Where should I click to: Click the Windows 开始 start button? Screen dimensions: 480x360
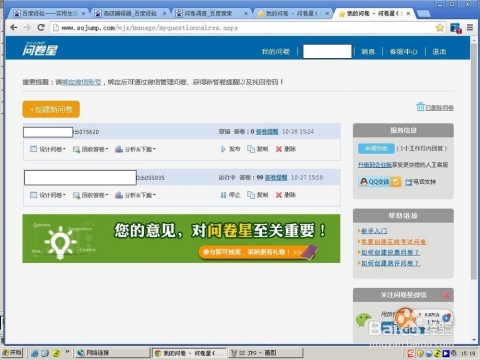(x=12, y=353)
